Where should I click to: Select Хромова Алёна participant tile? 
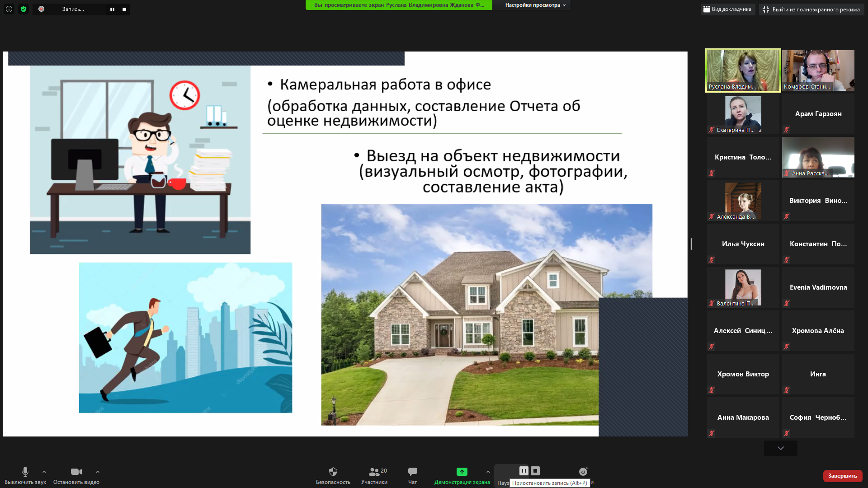coord(818,331)
